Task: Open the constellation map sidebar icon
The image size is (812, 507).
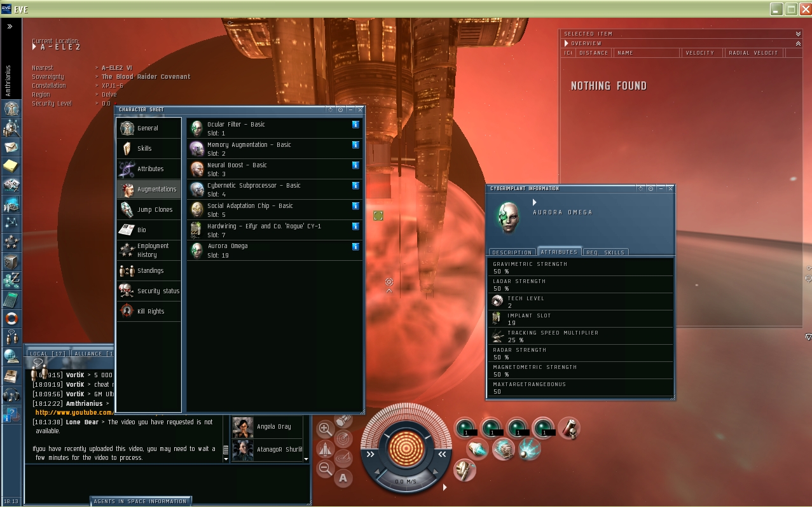Action: tap(11, 223)
